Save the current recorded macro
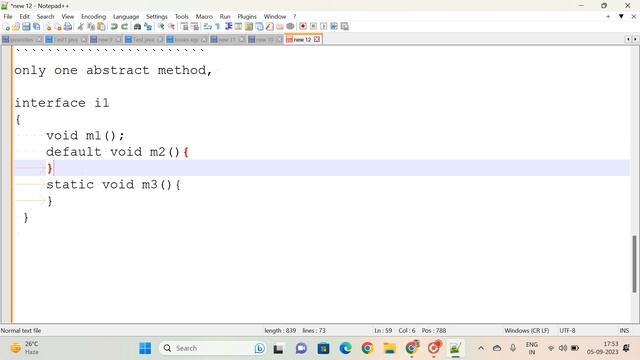Image resolution: width=640 pixels, height=360 pixels. tap(344, 27)
